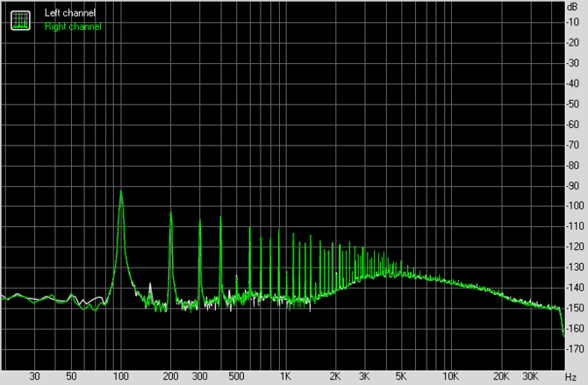Click the '3K' frequency axis label

click(x=363, y=376)
